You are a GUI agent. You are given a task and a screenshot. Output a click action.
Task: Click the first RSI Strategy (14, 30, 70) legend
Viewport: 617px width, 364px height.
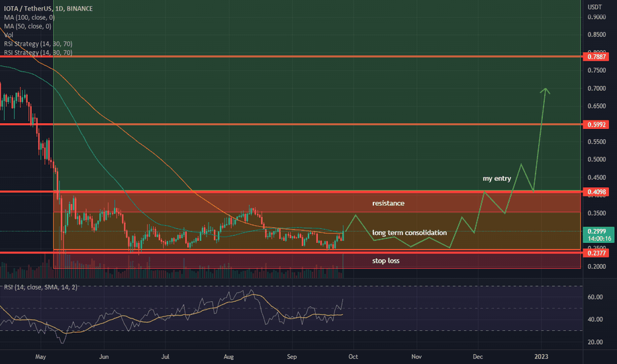[x=38, y=44]
